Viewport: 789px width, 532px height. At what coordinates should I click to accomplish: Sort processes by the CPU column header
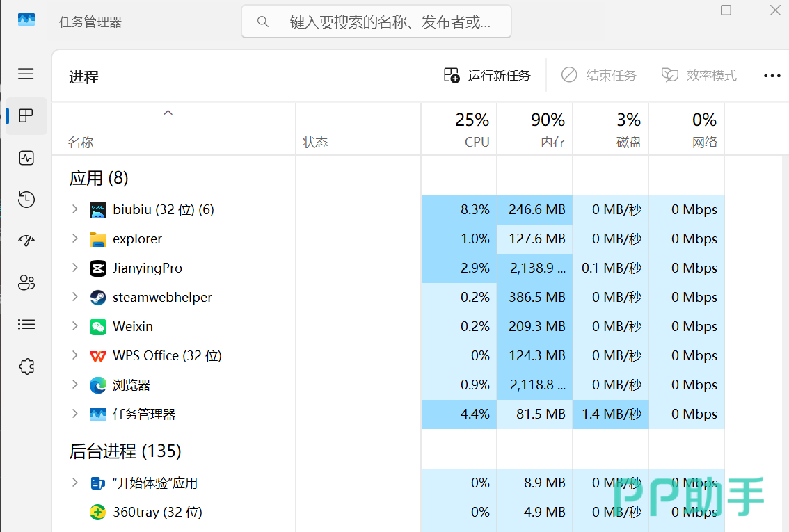pos(459,129)
